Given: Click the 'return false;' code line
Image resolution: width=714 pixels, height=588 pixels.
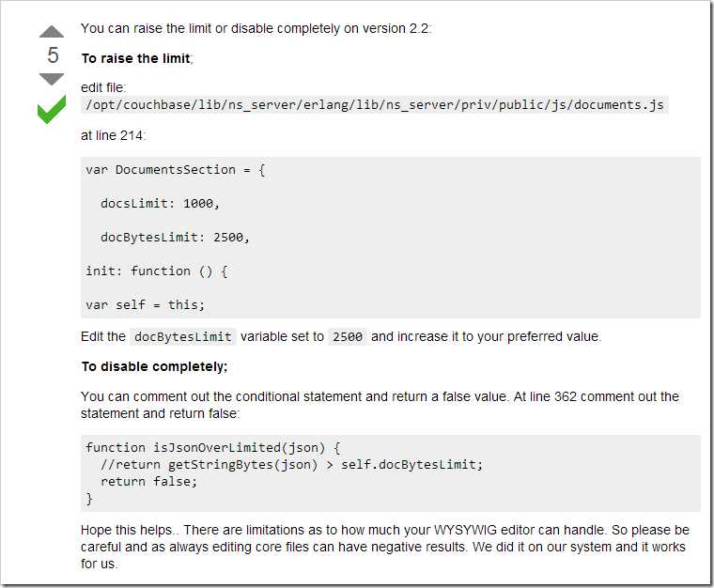Looking at the screenshot, I should click(x=148, y=482).
